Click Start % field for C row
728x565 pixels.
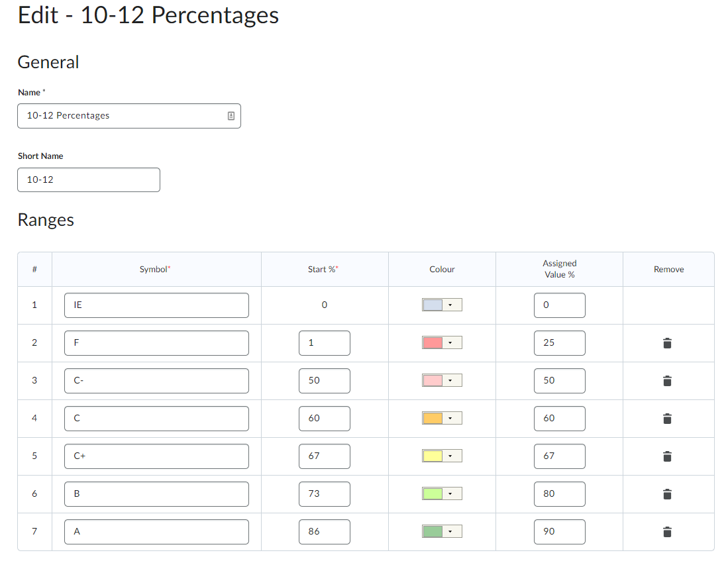tap(325, 419)
